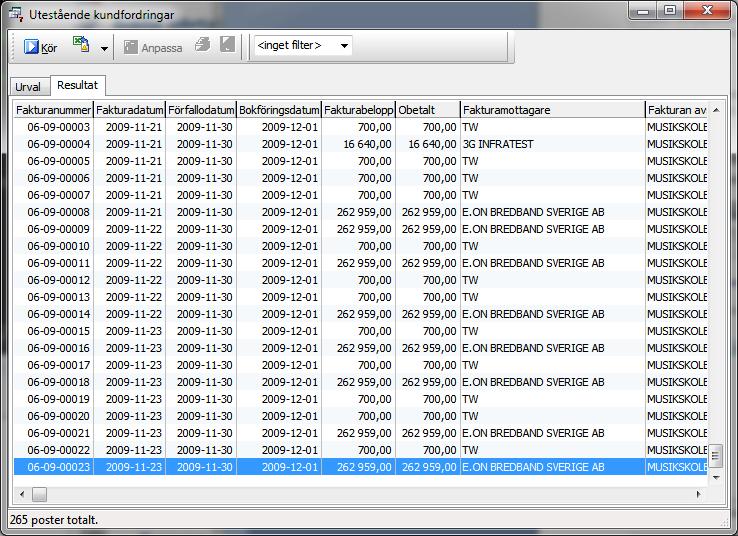Screen dimensions: 738x536
Task: Click the Obetalt column header
Action: (428, 110)
